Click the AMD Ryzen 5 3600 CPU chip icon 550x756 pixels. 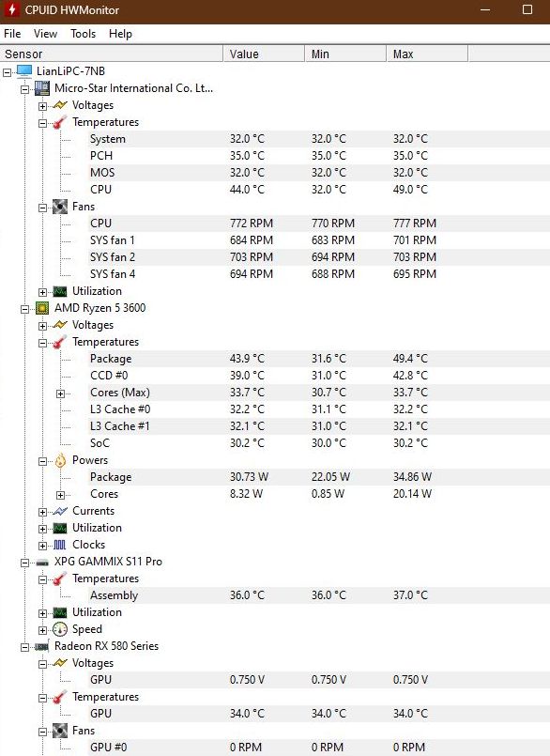[42, 308]
